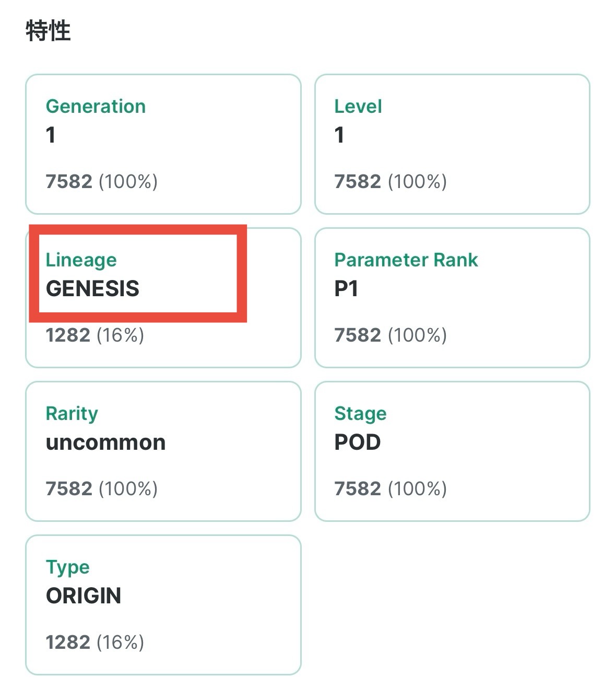Select the ORIGIN type value
The image size is (615, 700).
click(x=84, y=596)
